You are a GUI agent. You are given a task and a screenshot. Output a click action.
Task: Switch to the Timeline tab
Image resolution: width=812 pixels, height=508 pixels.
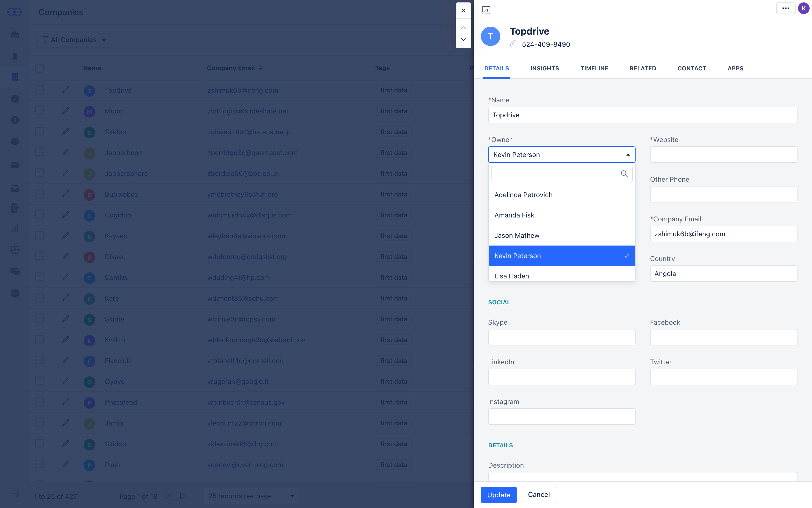click(594, 68)
